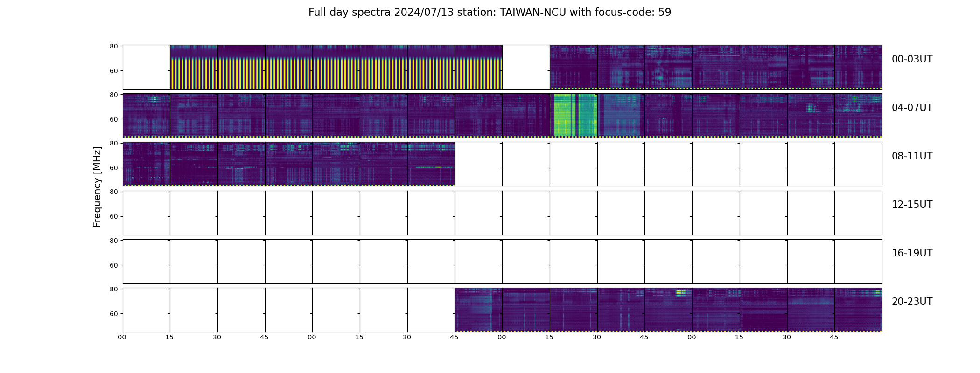The width and height of the screenshot is (980, 373).
Task: Click the '60' tick of the 20-23UT row
Action: [113, 314]
